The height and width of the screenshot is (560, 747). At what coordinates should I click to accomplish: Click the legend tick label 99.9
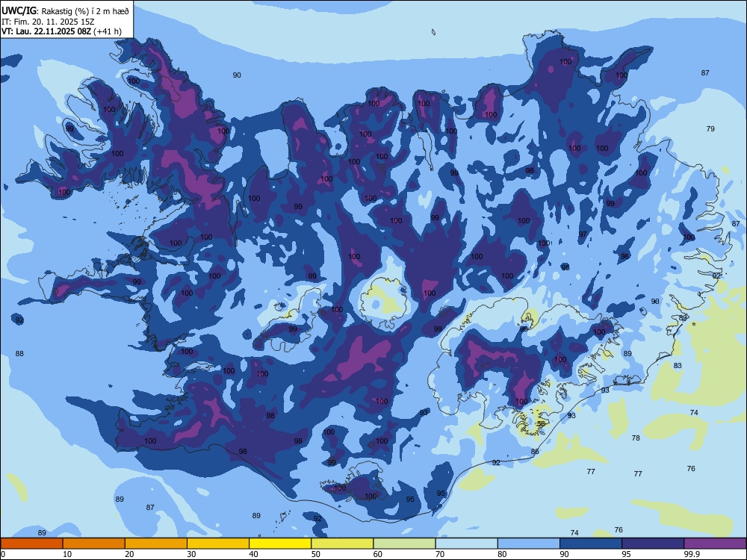click(x=692, y=554)
